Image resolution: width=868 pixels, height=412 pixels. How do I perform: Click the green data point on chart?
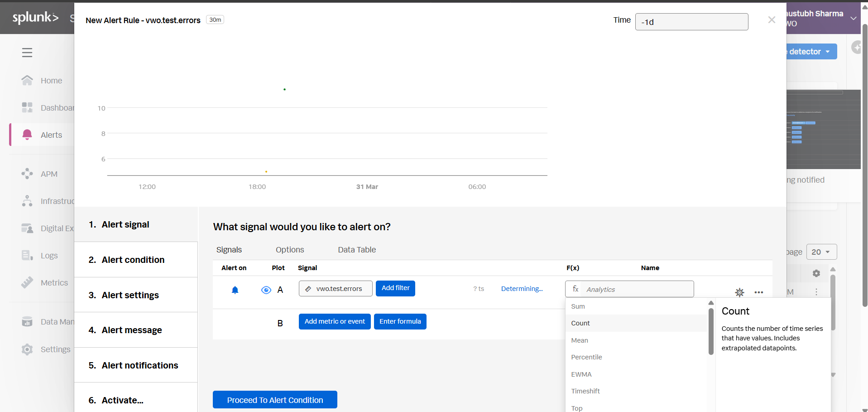(284, 89)
